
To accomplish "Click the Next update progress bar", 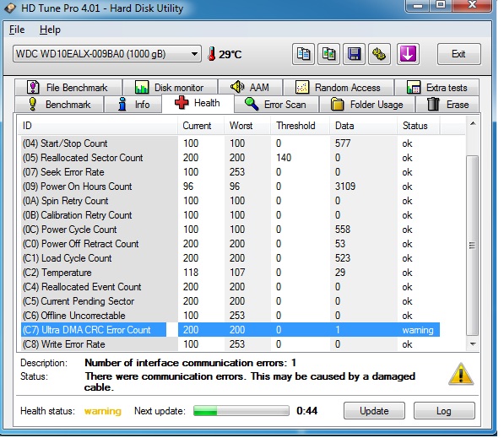I will pos(241,411).
